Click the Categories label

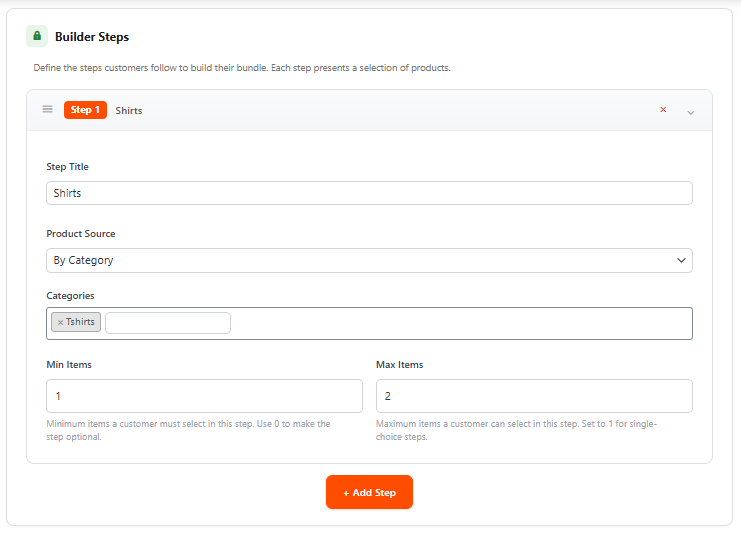click(70, 296)
